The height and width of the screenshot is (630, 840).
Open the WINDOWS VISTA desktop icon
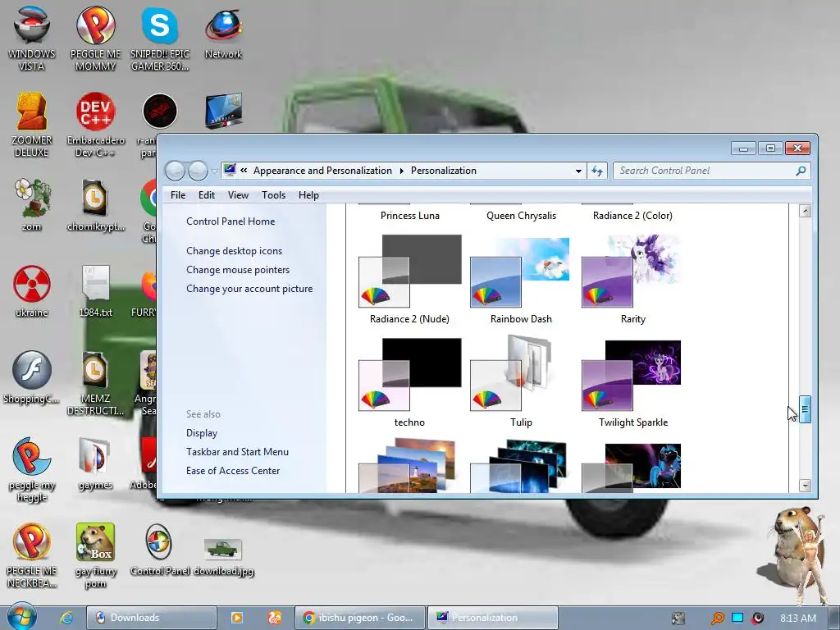click(x=32, y=38)
